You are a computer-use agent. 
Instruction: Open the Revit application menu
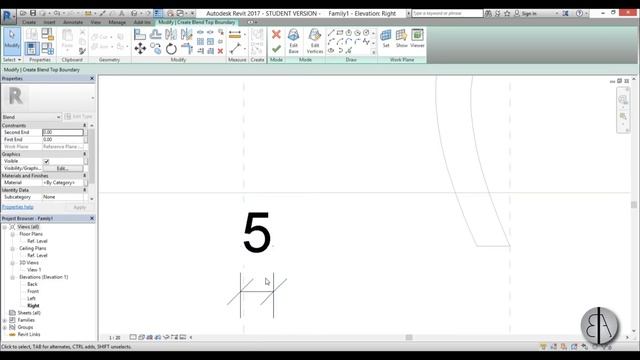point(8,17)
